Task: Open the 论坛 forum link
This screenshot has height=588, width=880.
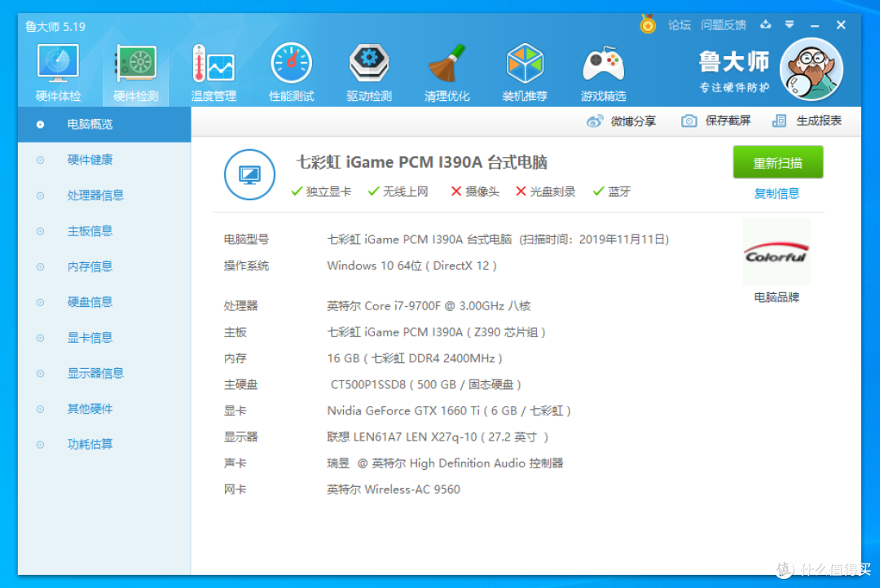Action: [x=679, y=24]
